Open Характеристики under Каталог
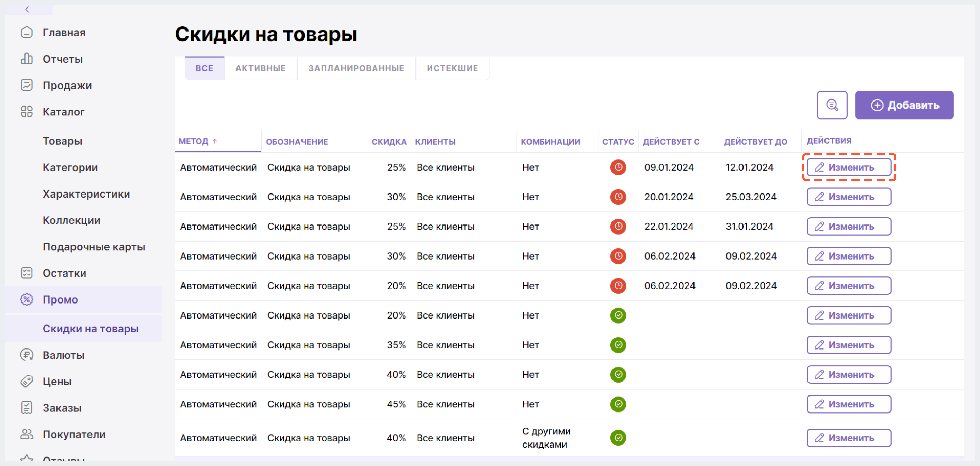The height and width of the screenshot is (466, 980). (86, 194)
